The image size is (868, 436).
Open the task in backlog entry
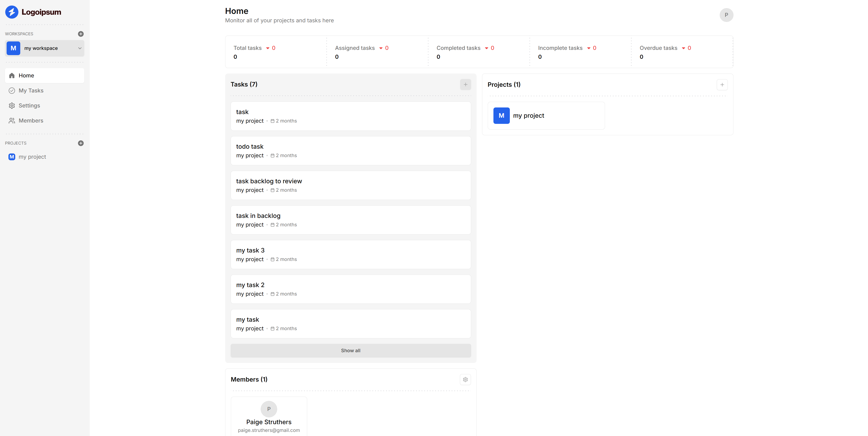350,220
